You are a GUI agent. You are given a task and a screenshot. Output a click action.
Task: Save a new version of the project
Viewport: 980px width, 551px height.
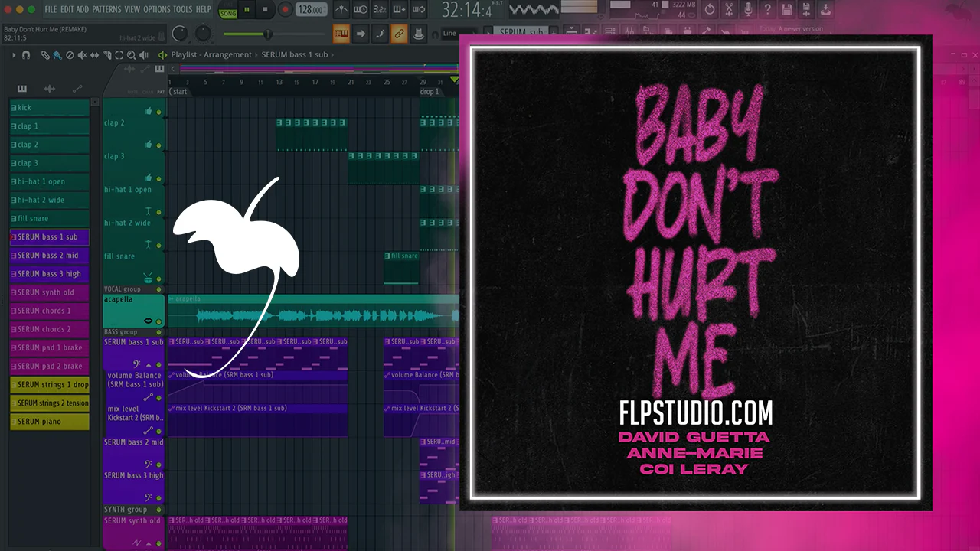click(806, 10)
